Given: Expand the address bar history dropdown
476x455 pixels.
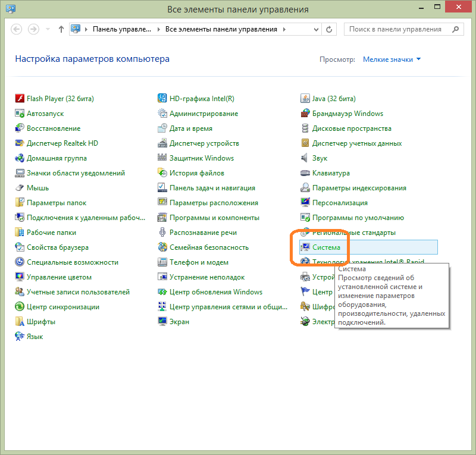Looking at the screenshot, I should 316,30.
